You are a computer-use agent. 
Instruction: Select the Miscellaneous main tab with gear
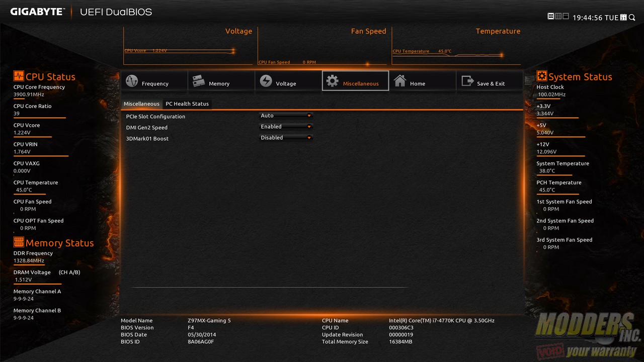point(355,81)
